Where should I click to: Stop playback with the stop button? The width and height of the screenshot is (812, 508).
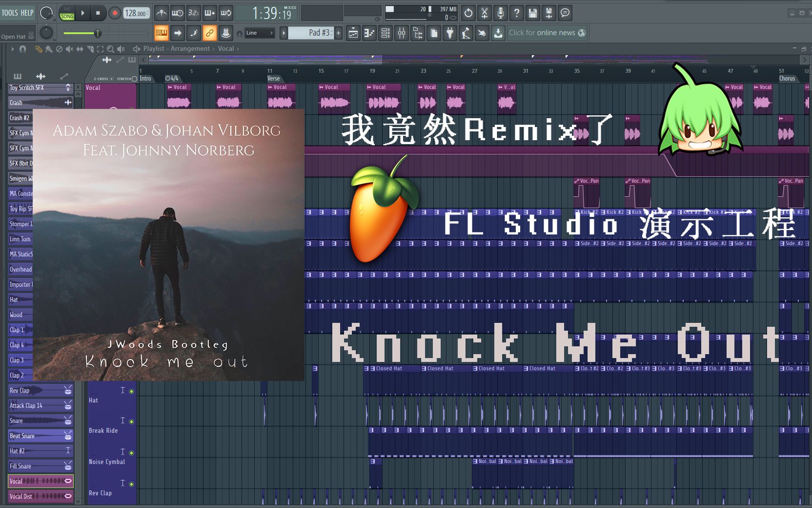coord(98,13)
